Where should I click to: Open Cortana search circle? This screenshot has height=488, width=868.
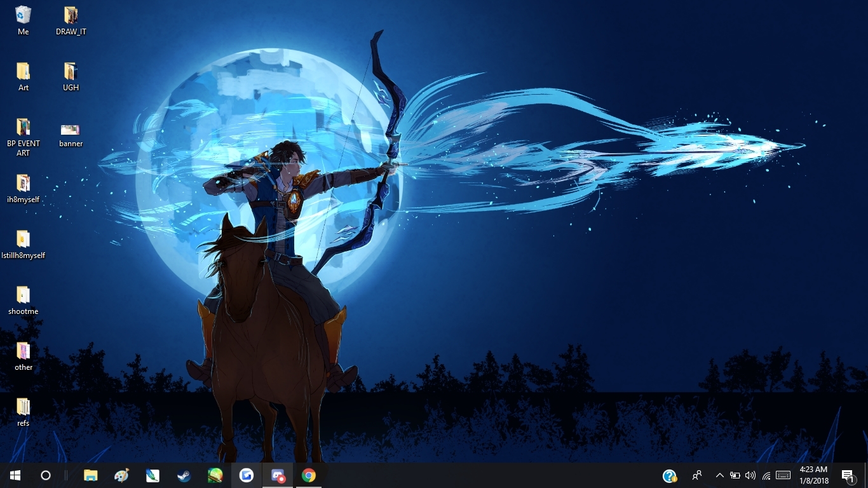pos(46,475)
